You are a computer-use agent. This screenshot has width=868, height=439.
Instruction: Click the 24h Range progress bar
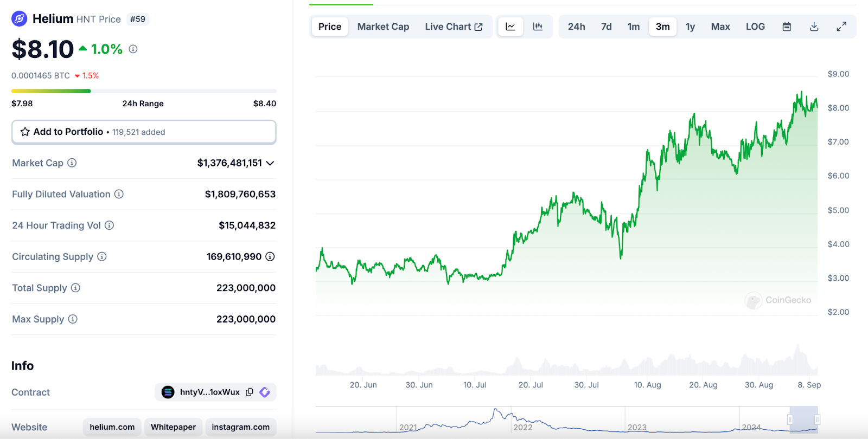(x=144, y=91)
